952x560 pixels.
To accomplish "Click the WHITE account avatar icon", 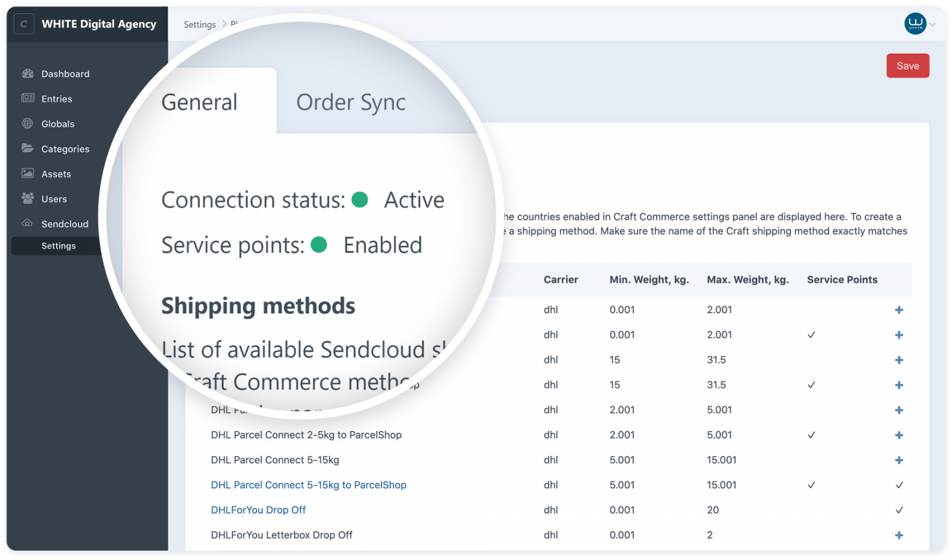I will click(915, 24).
